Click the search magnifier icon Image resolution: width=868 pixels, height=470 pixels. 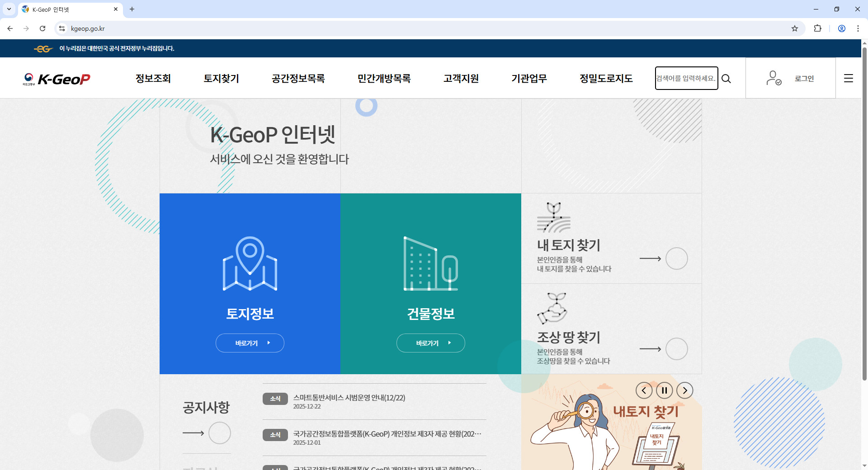(726, 78)
